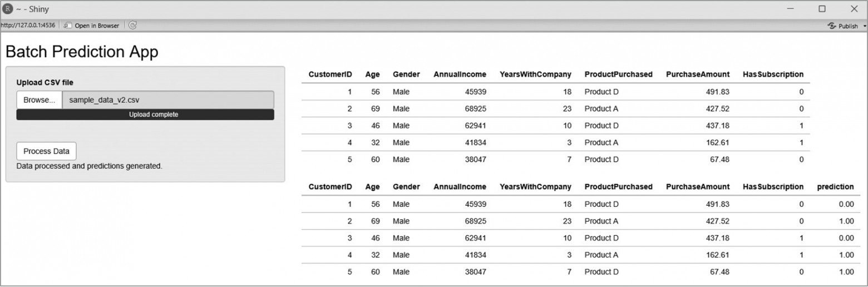Click the address bar URL 127.0.0.1:4536
The image size is (868, 287).
28,26
